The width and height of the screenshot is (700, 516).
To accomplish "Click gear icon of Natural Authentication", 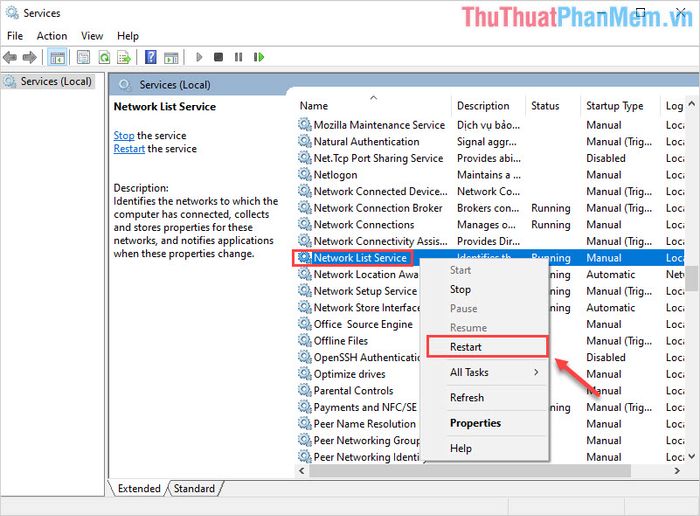I will pyautogui.click(x=304, y=141).
